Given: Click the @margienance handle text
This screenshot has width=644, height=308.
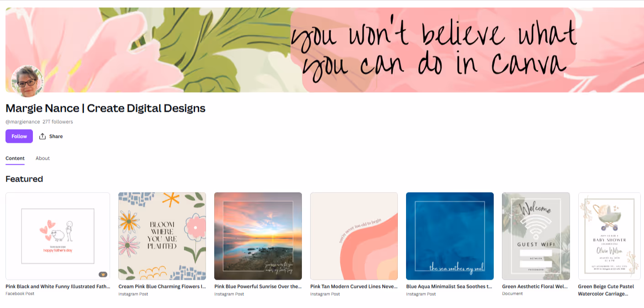Looking at the screenshot, I should click(22, 122).
